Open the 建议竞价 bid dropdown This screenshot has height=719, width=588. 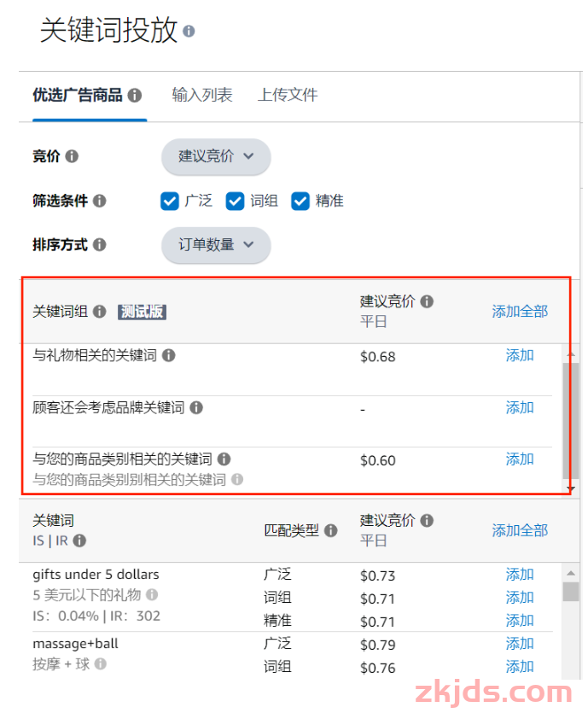[x=216, y=156]
